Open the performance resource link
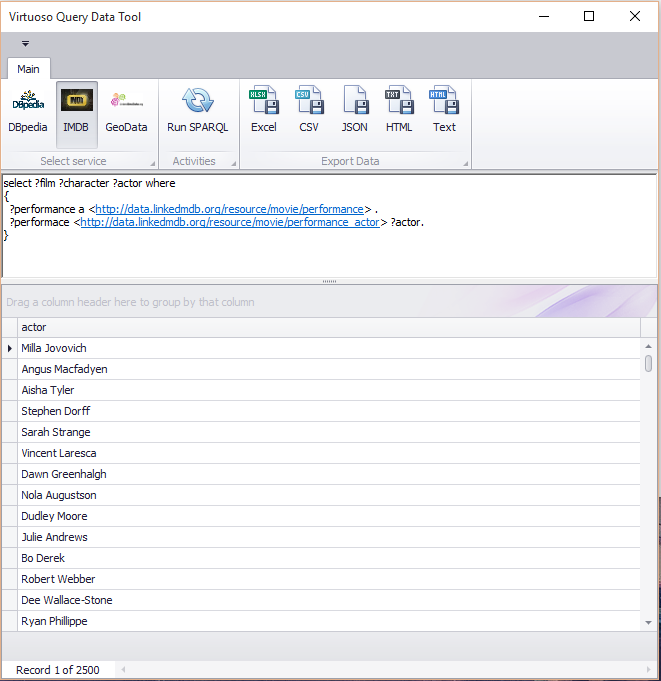 click(229, 209)
